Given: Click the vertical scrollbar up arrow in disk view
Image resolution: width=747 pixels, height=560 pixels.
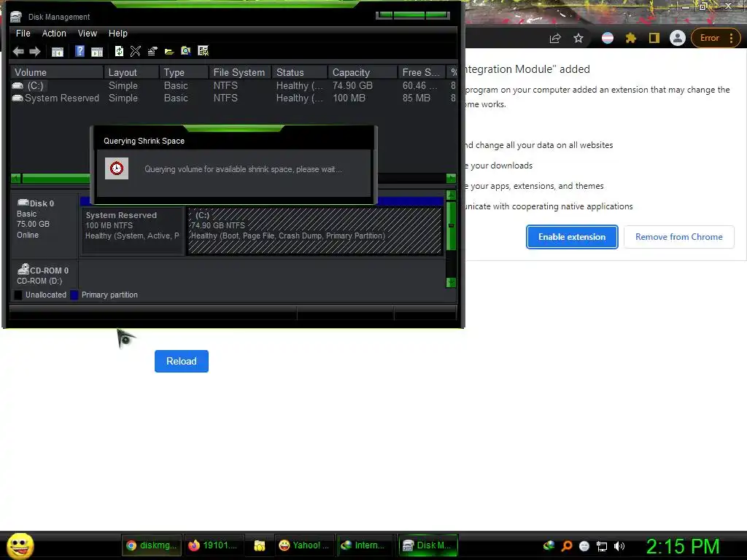Looking at the screenshot, I should (451, 195).
